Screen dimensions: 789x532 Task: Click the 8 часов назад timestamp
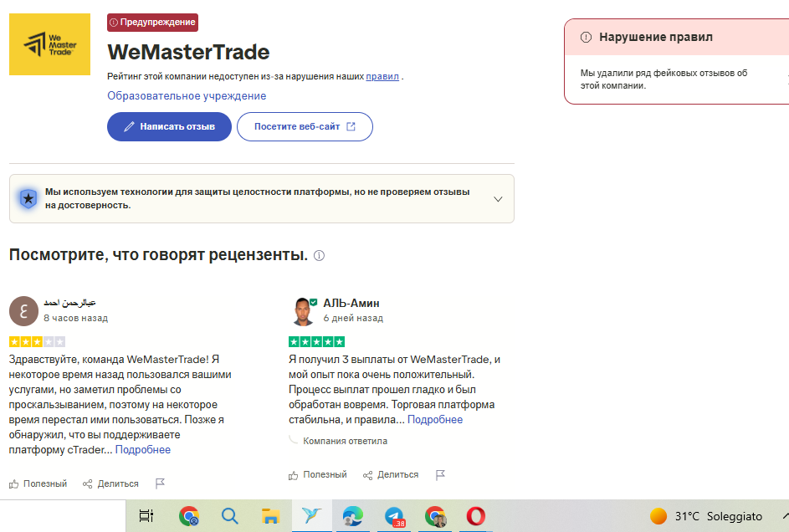click(x=75, y=318)
